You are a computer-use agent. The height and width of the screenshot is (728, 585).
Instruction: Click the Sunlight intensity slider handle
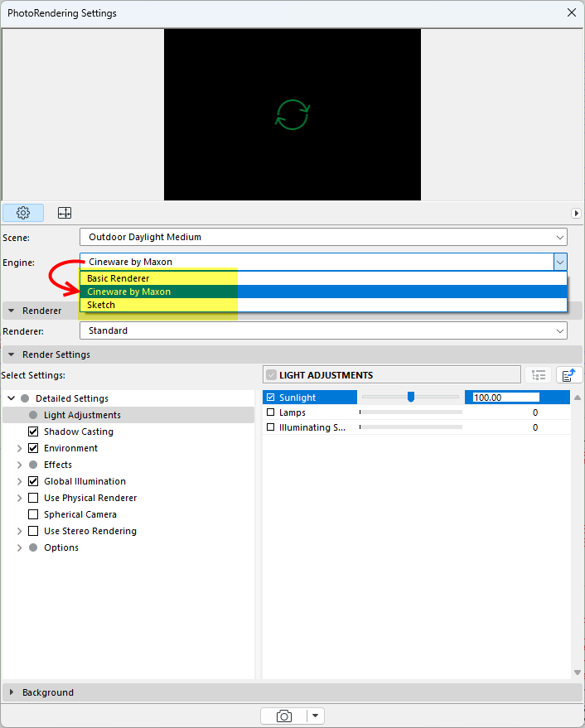click(x=411, y=397)
